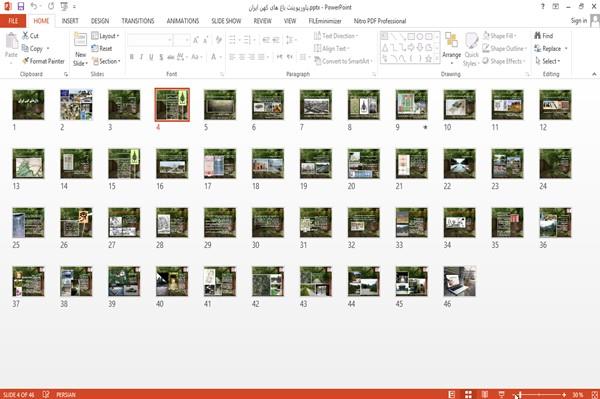The image size is (600, 399).
Task: Open the Text Direction dropdown
Action: [x=336, y=36]
